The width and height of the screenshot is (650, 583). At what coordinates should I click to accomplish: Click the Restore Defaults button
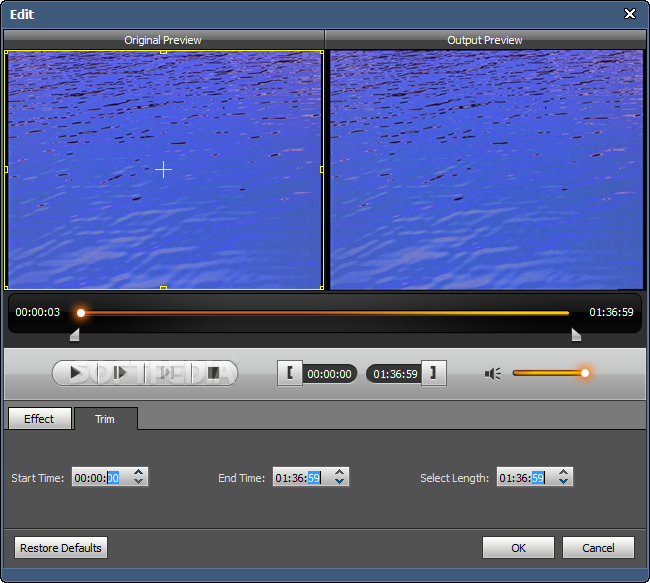point(61,548)
